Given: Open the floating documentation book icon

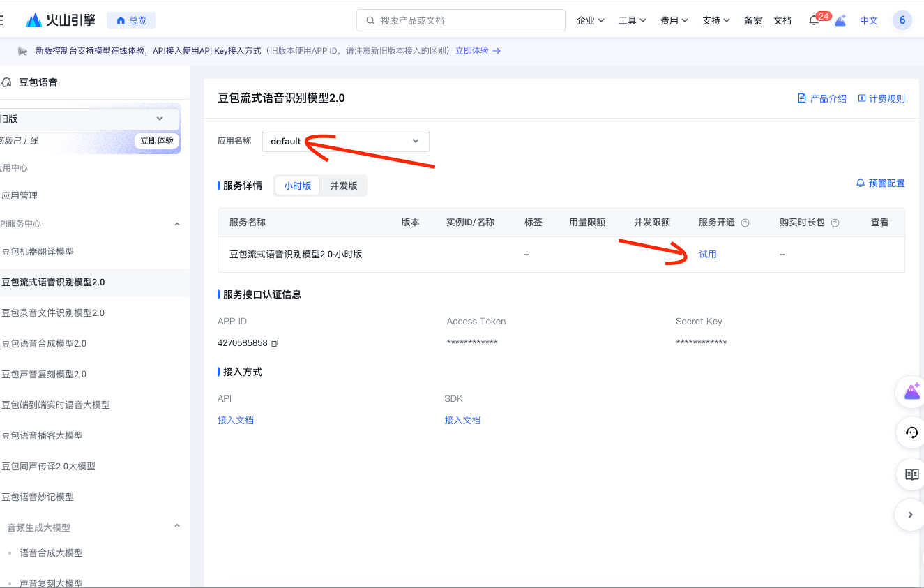Looking at the screenshot, I should [x=911, y=474].
